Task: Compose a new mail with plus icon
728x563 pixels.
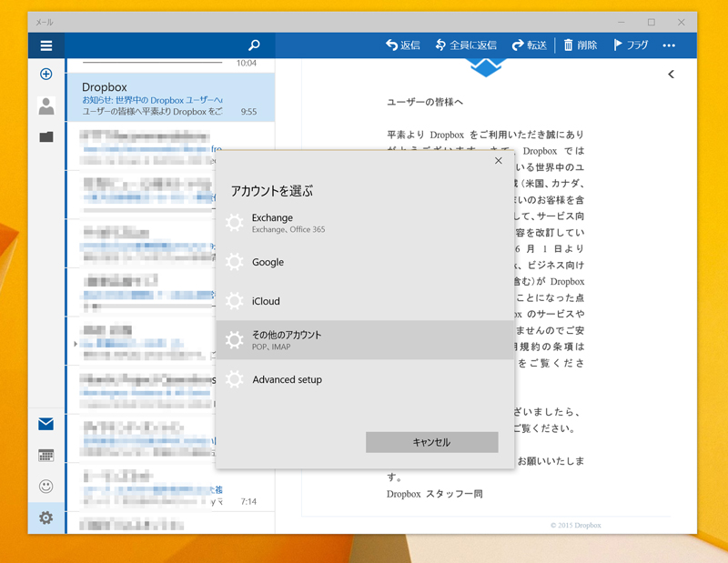Action: [46, 74]
